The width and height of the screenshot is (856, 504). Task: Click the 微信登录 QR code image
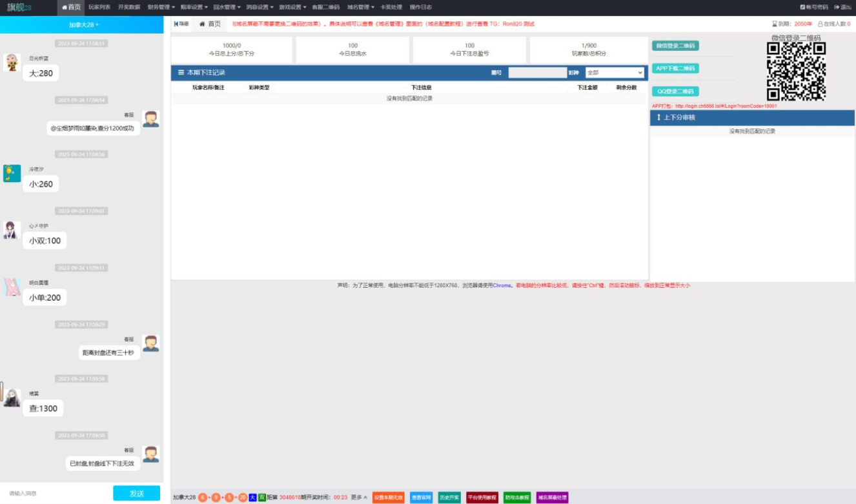tap(796, 72)
